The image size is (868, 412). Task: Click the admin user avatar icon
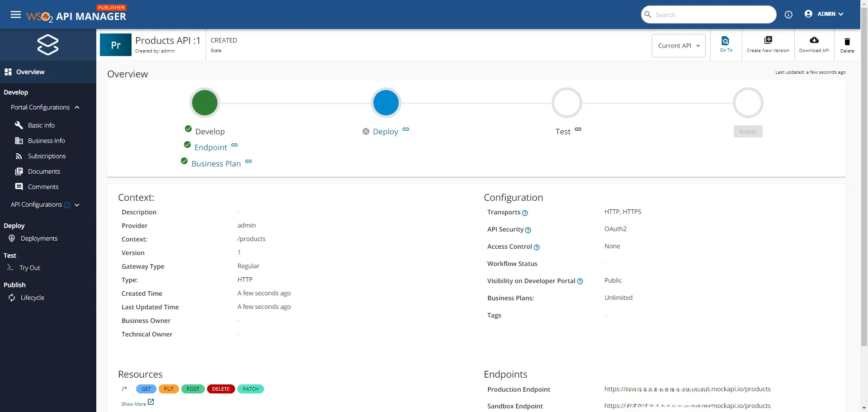coord(808,14)
